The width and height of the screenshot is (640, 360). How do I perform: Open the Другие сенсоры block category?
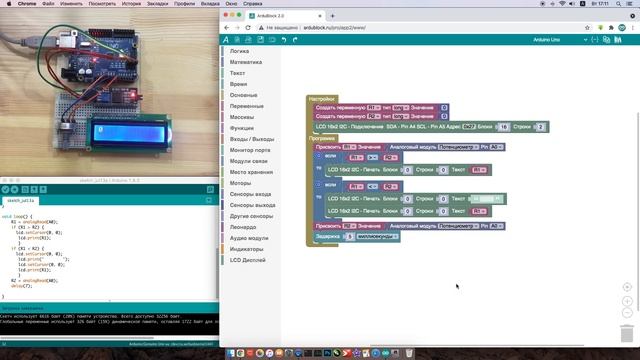[x=251, y=216]
